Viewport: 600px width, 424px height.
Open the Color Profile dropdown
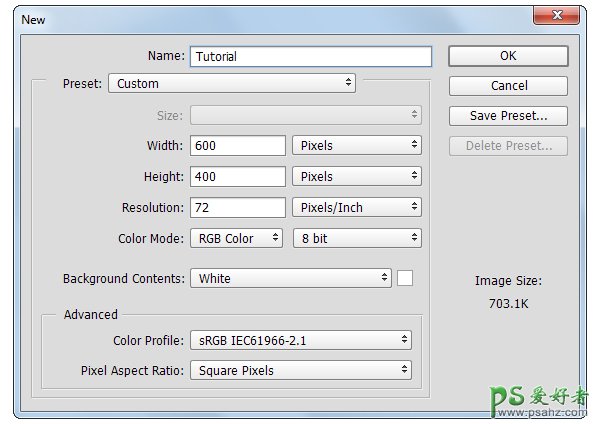300,341
